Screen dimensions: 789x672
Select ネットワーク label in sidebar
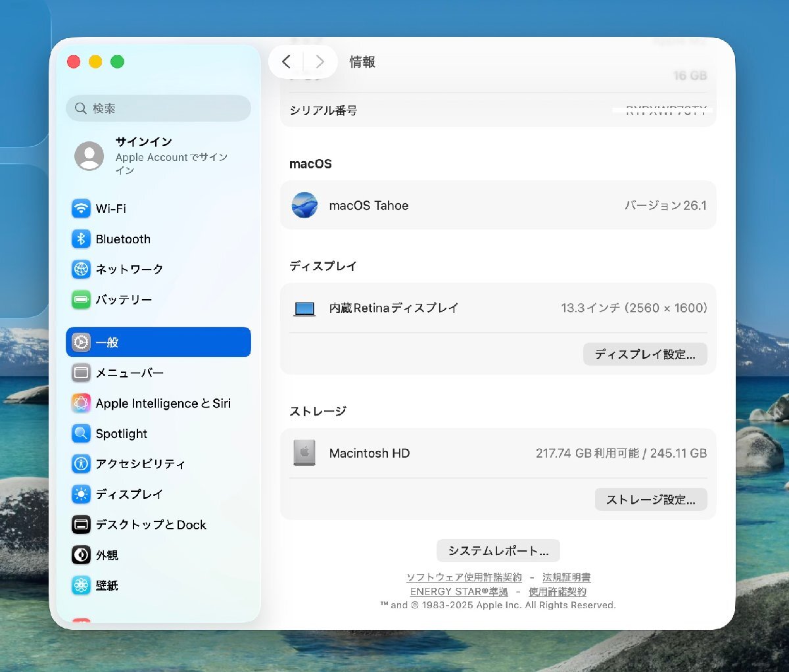(130, 269)
